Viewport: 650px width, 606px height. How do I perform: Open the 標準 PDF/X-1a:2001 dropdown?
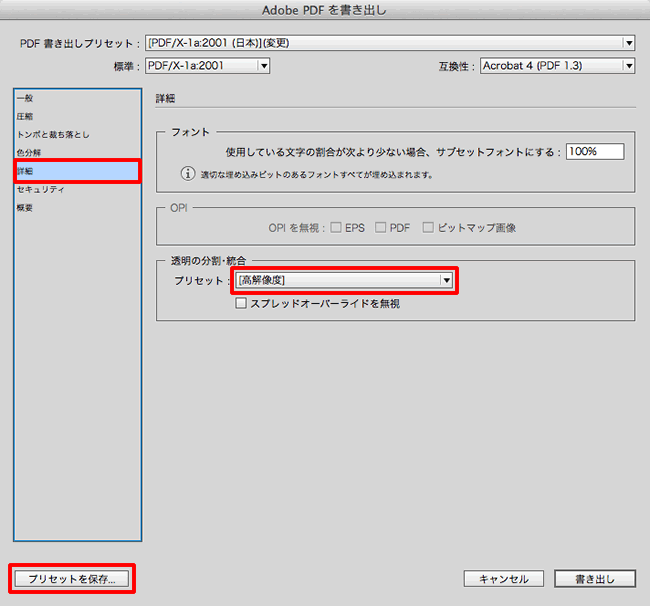pos(207,65)
